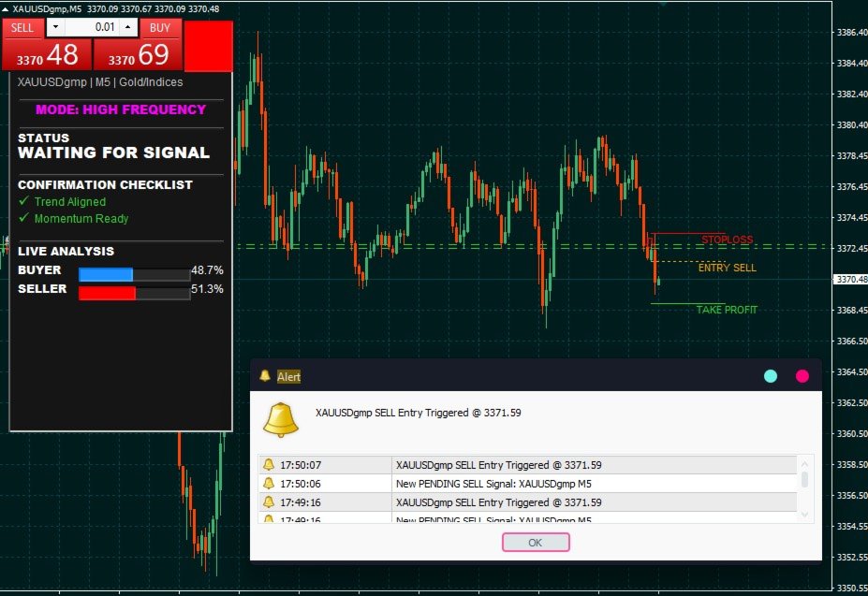This screenshot has width=868, height=596.
Task: Click the MODE: HIGH FREQUENCY label
Action: click(121, 109)
